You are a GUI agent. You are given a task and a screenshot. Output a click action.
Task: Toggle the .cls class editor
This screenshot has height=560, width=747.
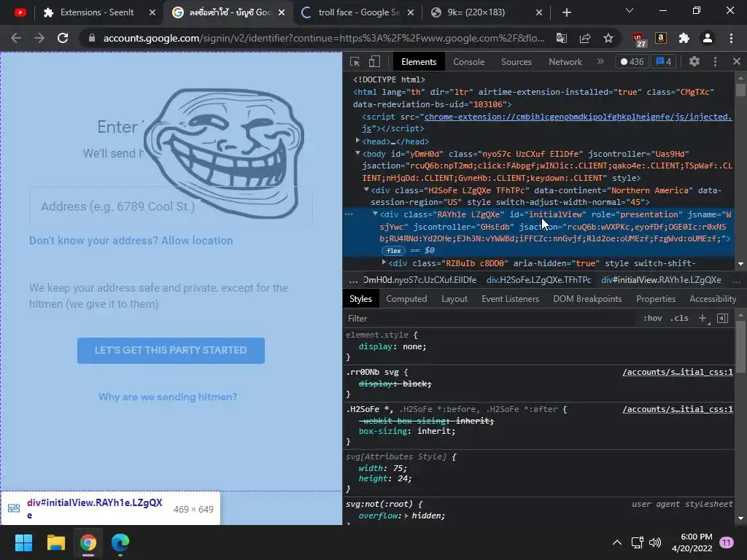pos(679,318)
